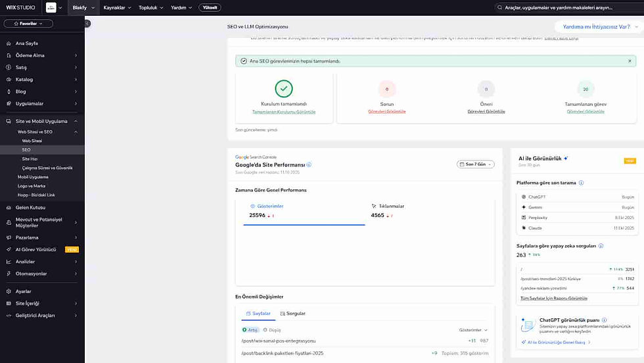644x363 pixels.
Task: Open the Son 7 Gün date dropdown
Action: pos(476,164)
